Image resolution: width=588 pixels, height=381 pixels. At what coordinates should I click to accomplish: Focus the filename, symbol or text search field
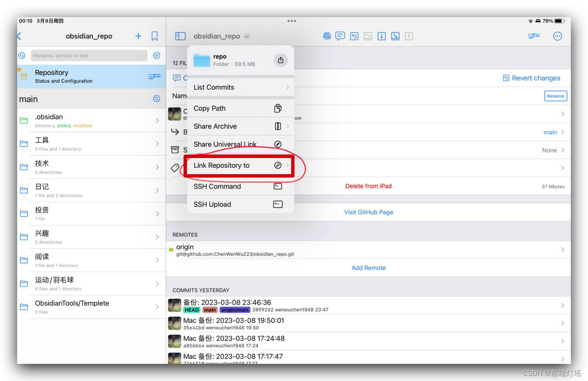pyautogui.click(x=89, y=55)
